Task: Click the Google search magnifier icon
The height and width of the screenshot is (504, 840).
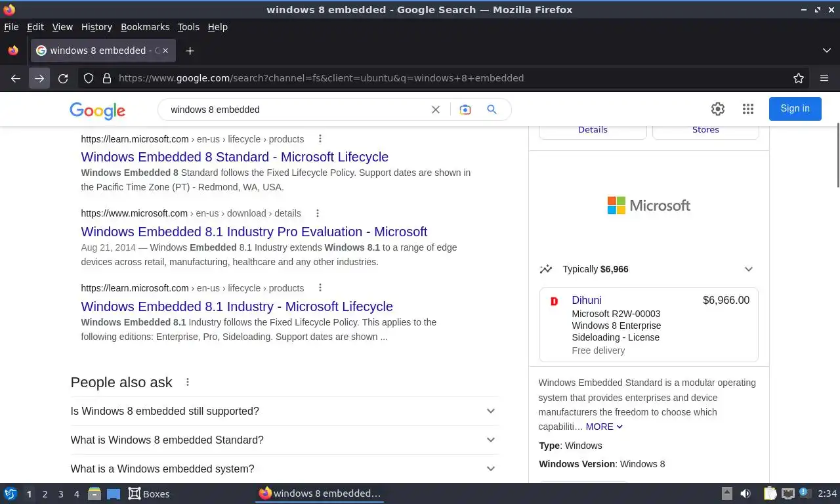Action: click(x=492, y=110)
